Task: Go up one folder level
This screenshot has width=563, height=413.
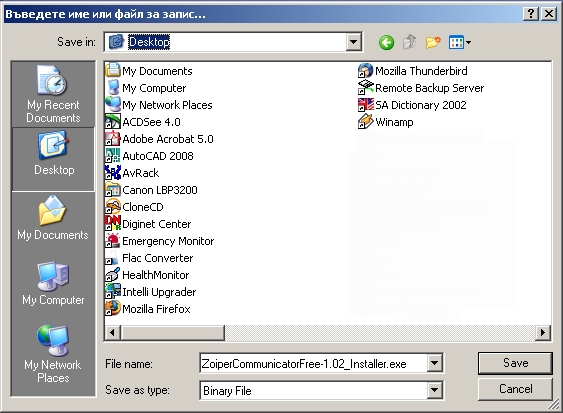Action: tap(410, 42)
